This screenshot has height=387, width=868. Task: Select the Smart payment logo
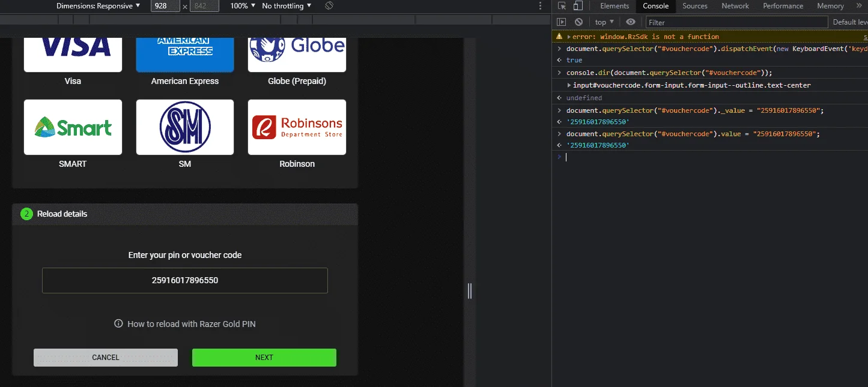coord(73,127)
